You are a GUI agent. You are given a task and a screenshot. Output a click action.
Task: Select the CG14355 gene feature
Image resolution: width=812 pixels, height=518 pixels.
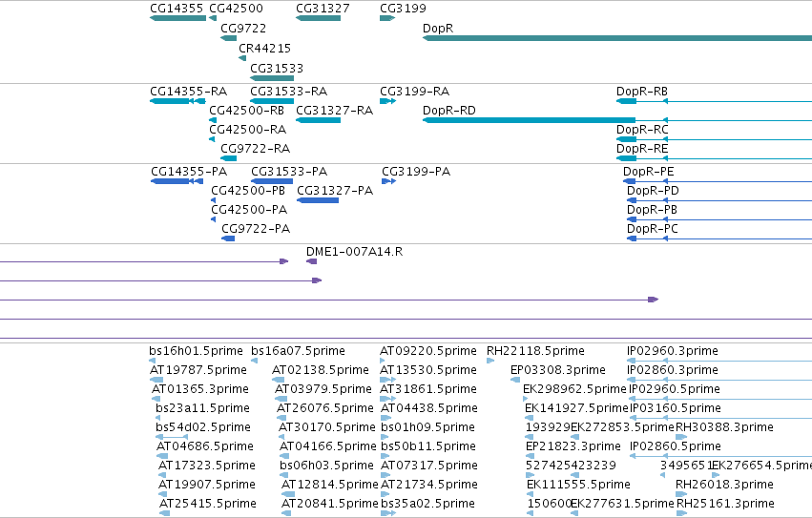point(177,18)
